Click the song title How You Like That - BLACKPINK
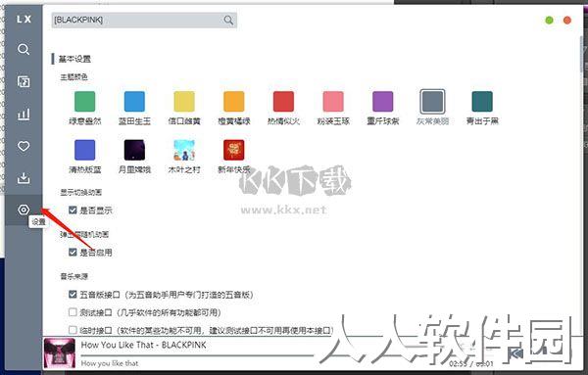The width and height of the screenshot is (588, 375). [x=143, y=345]
